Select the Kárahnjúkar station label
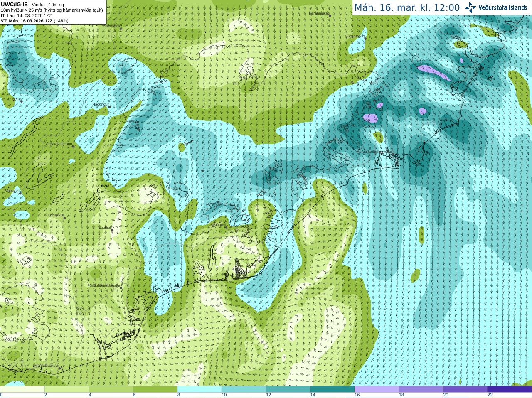Image resolution: width=532 pixels, height=398 pixels. [x=318, y=13]
